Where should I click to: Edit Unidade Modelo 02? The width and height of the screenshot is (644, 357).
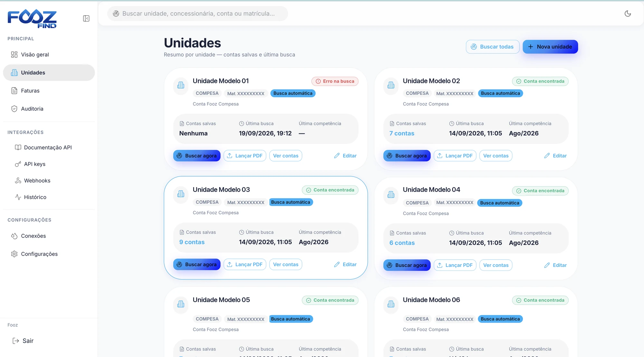(x=555, y=156)
